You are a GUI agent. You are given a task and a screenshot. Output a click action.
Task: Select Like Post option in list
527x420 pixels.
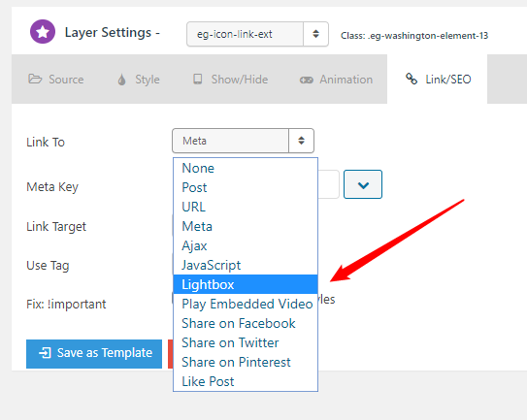pyautogui.click(x=246, y=382)
